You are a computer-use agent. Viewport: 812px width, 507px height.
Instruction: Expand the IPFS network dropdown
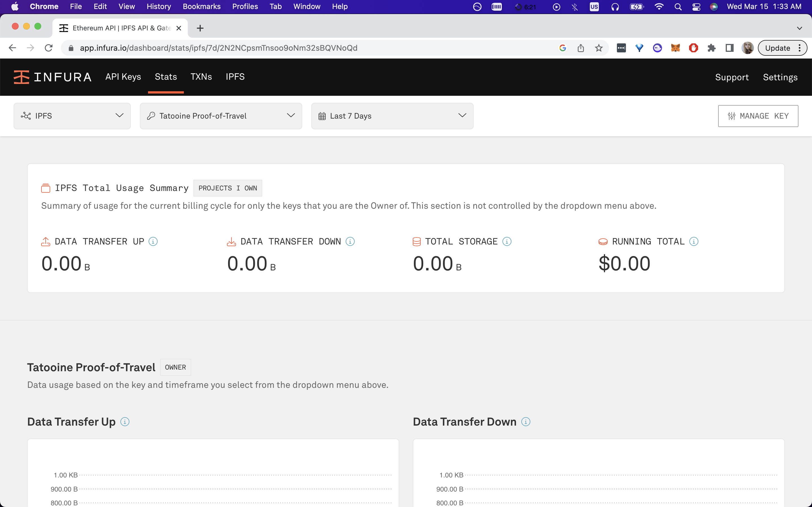pyautogui.click(x=72, y=116)
